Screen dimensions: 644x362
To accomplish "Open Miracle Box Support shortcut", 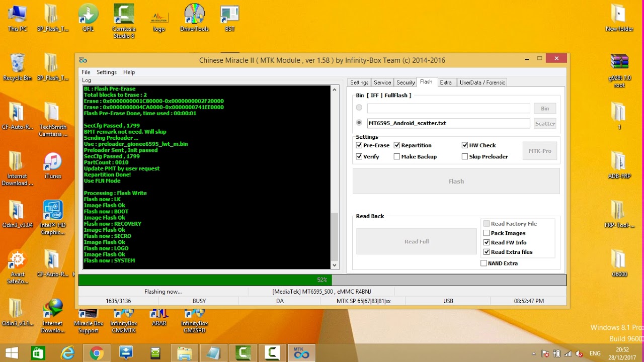I will click(x=88, y=322).
